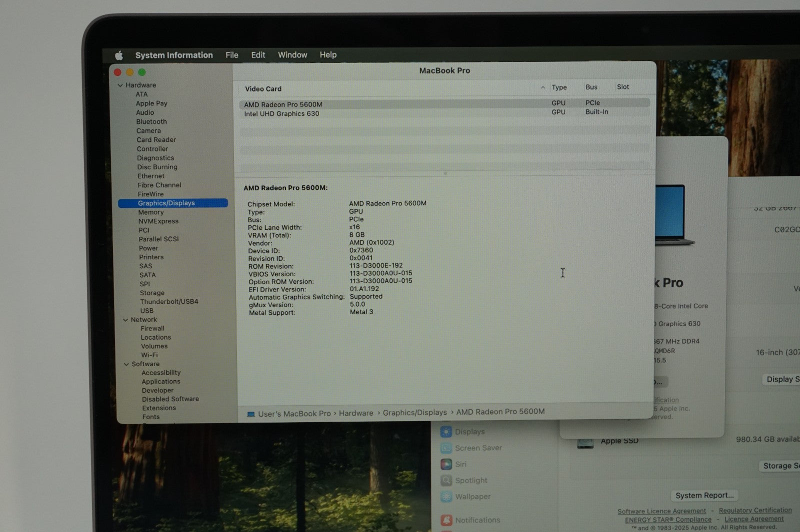Select Controller in the sidebar

(x=152, y=149)
